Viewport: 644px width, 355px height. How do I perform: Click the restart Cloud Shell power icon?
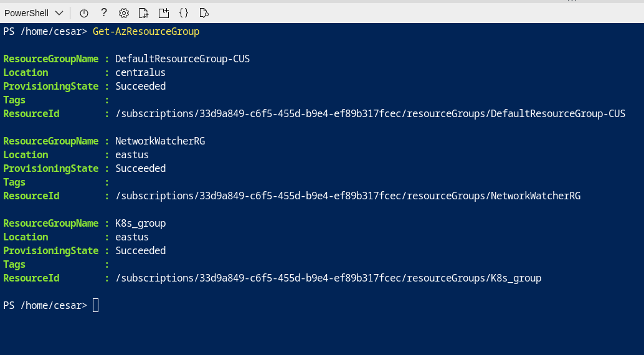click(x=84, y=12)
